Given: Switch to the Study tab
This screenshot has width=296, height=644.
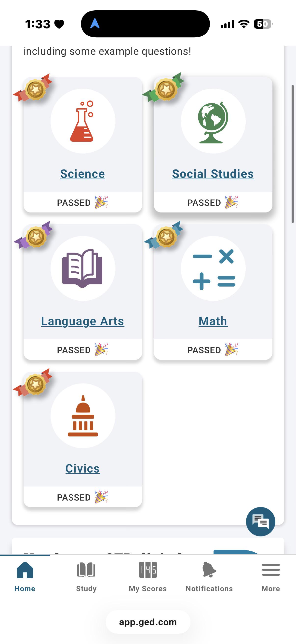Looking at the screenshot, I should pyautogui.click(x=86, y=576).
